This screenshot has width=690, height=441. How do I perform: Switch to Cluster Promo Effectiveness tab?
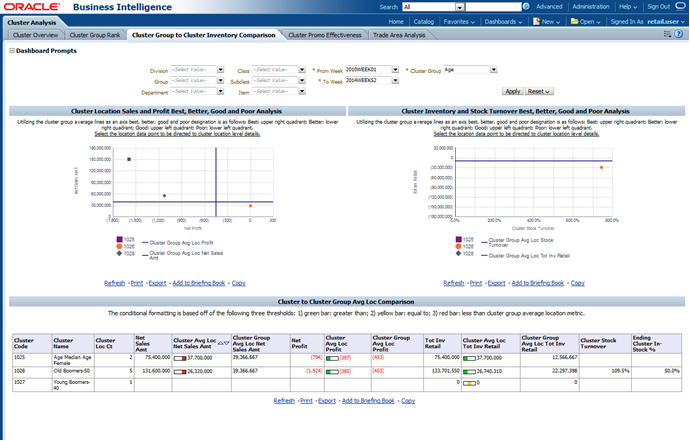(x=325, y=35)
